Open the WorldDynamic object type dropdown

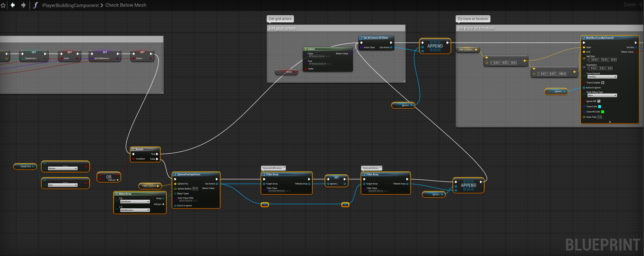coord(135,210)
